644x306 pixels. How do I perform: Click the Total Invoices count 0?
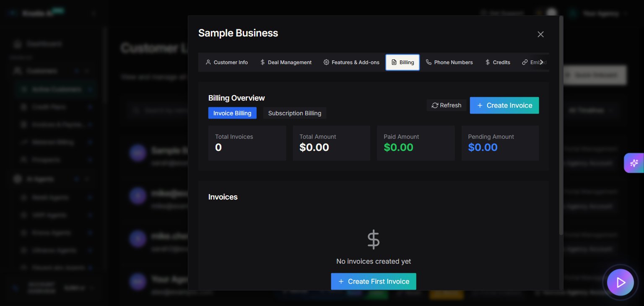(218, 148)
